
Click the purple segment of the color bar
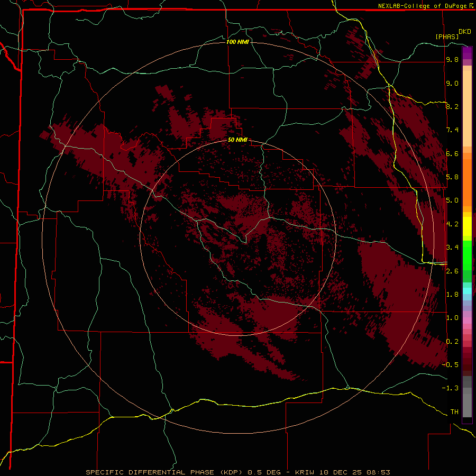pos(467,53)
